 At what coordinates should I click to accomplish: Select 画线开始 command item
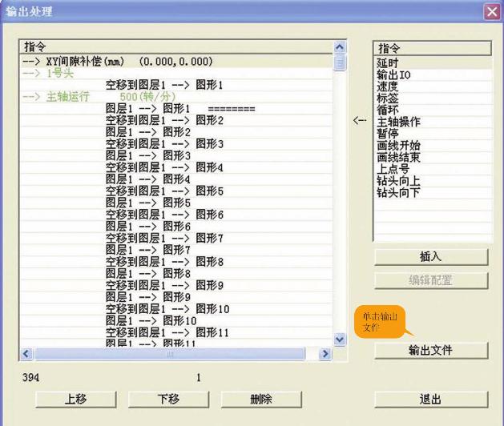pyautogui.click(x=398, y=146)
